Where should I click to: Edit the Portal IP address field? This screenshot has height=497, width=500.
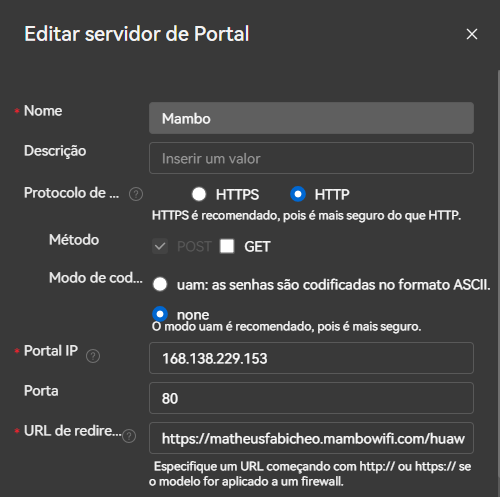311,358
